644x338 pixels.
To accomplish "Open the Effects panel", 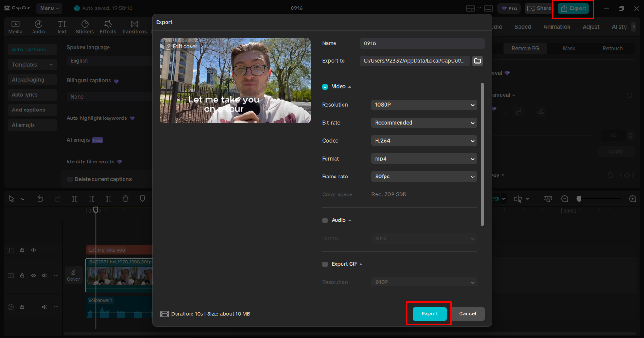I will pyautogui.click(x=108, y=26).
